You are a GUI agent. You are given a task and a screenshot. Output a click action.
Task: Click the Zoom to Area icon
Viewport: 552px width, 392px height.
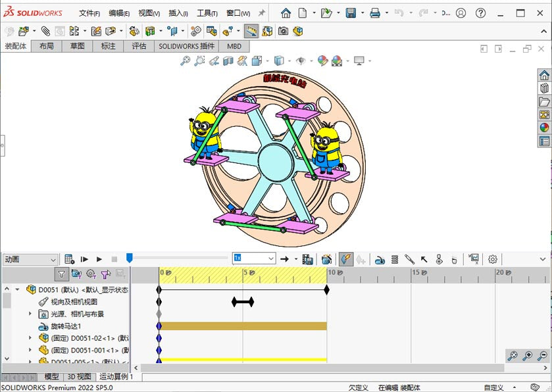click(199, 61)
